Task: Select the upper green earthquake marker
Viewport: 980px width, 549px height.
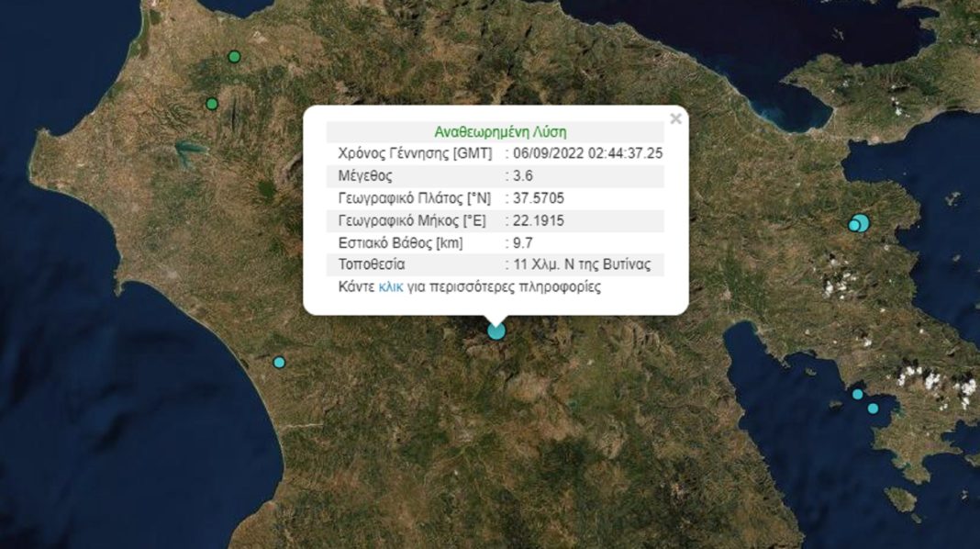Action: 234,57
